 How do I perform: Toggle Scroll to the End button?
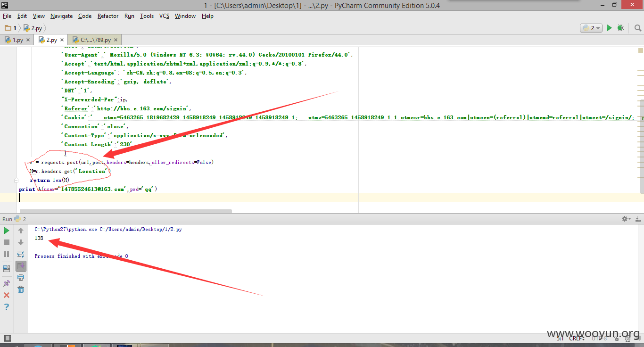pyautogui.click(x=21, y=266)
